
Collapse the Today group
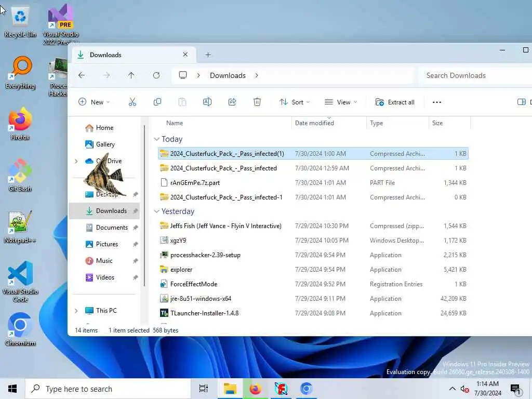pos(156,139)
